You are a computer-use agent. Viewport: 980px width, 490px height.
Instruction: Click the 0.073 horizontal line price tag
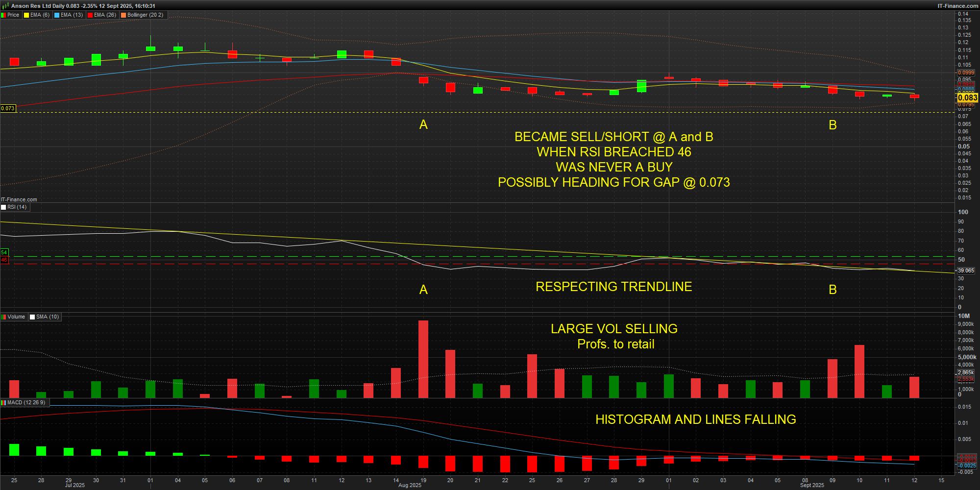tap(8, 108)
